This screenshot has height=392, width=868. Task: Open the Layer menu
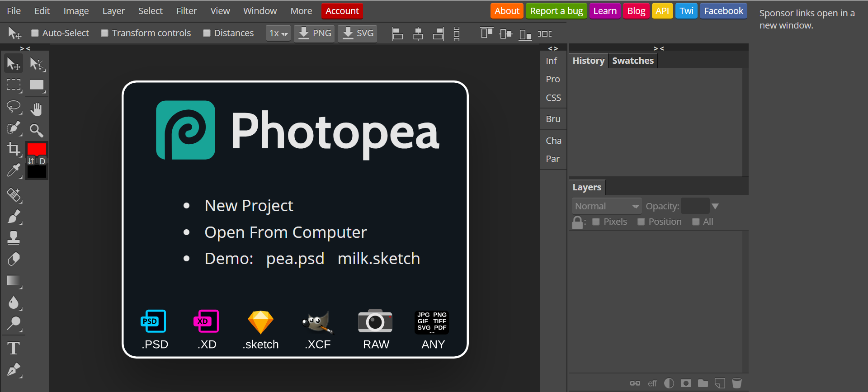[x=113, y=11]
